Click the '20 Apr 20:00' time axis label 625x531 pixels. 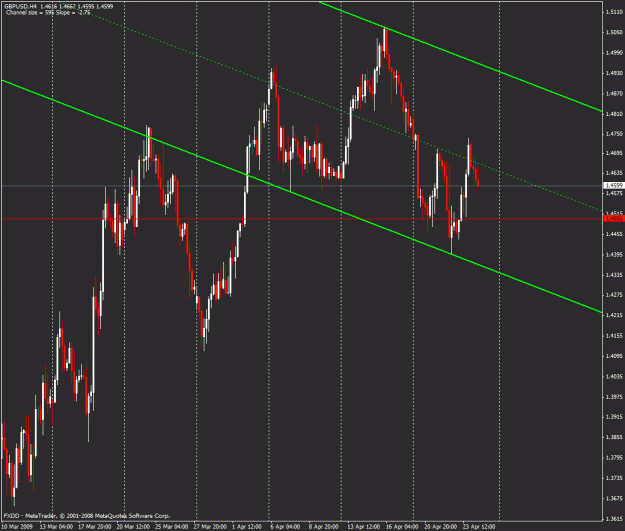point(440,527)
